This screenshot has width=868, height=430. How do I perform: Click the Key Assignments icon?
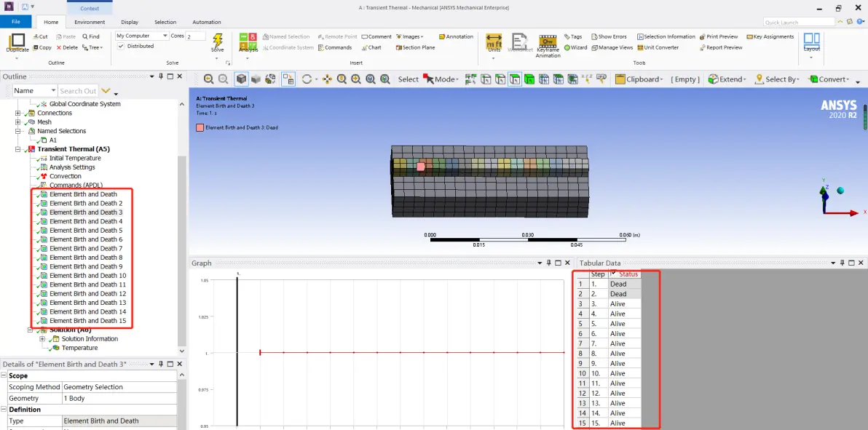(749, 36)
